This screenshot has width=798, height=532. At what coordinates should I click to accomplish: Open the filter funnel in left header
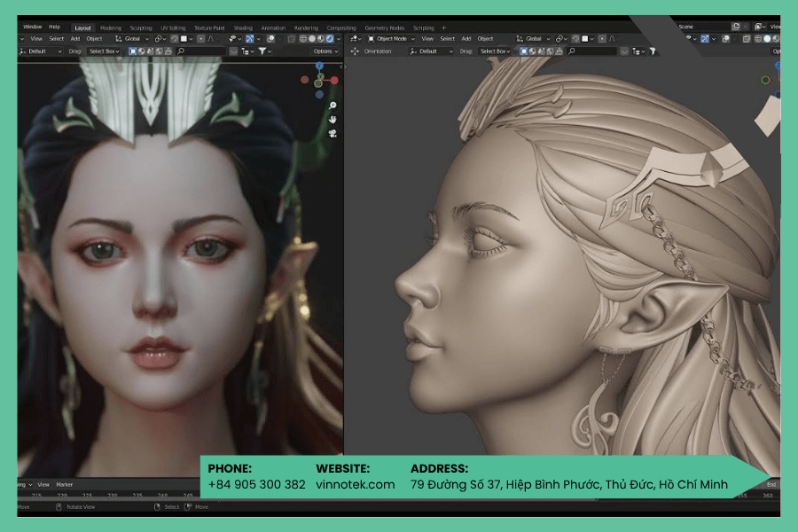click(x=262, y=51)
